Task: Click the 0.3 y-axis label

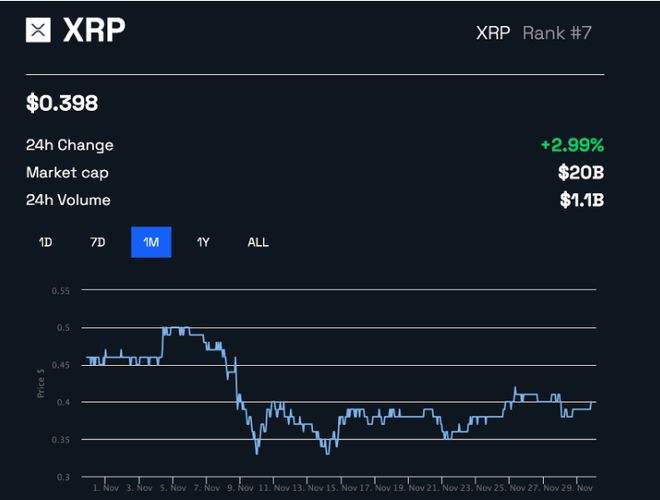Action: pyautogui.click(x=64, y=477)
